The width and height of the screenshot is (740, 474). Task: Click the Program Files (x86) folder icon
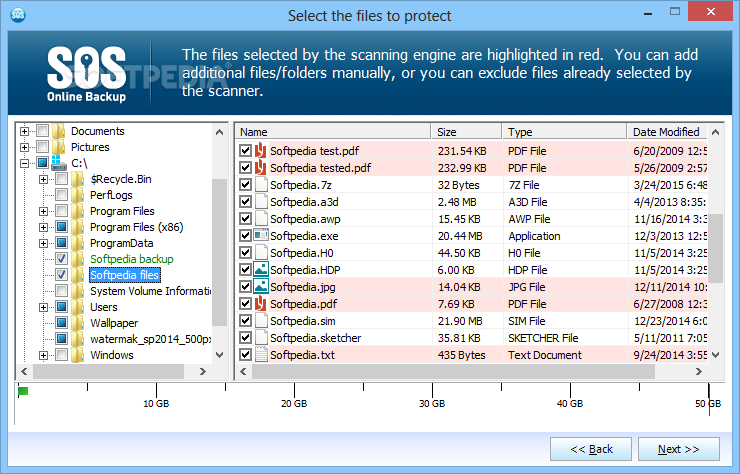coord(77,227)
